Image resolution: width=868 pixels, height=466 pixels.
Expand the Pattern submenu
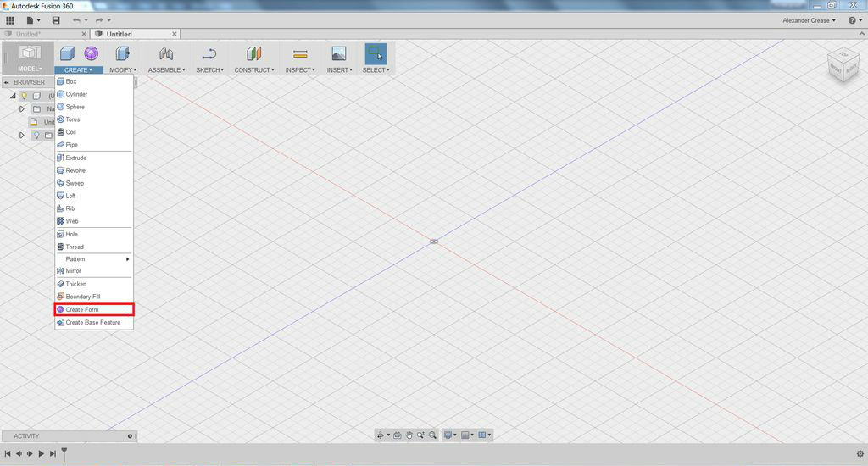pyautogui.click(x=94, y=259)
